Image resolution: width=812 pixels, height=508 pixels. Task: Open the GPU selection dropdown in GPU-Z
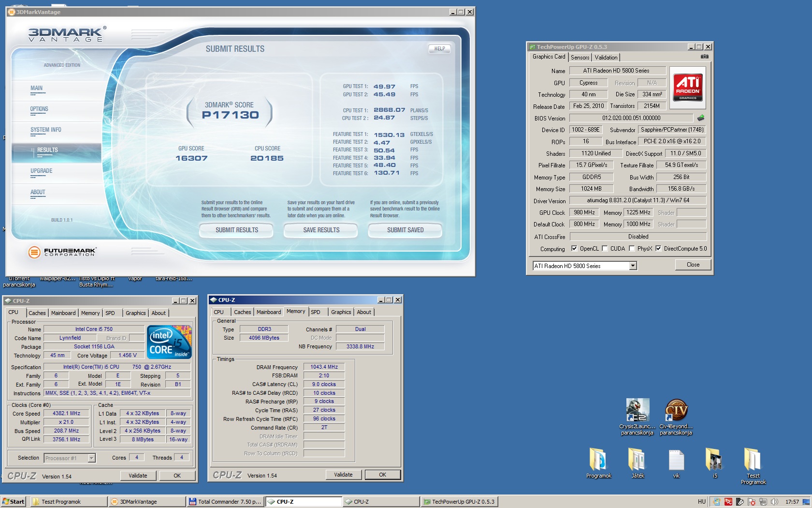pos(633,266)
